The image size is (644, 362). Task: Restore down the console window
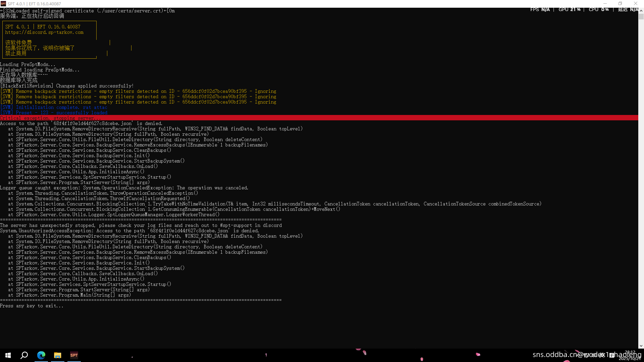click(620, 4)
